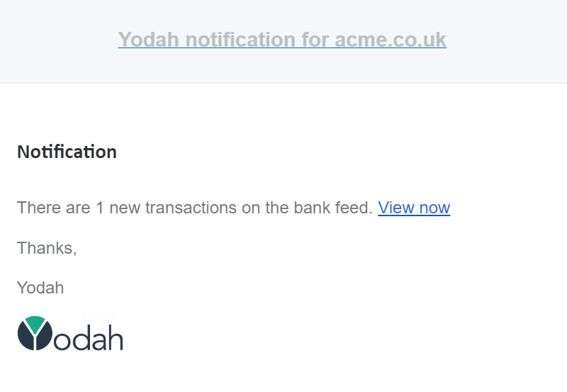Click the green Y emblem in logo
567x392 pixels.
(x=35, y=325)
